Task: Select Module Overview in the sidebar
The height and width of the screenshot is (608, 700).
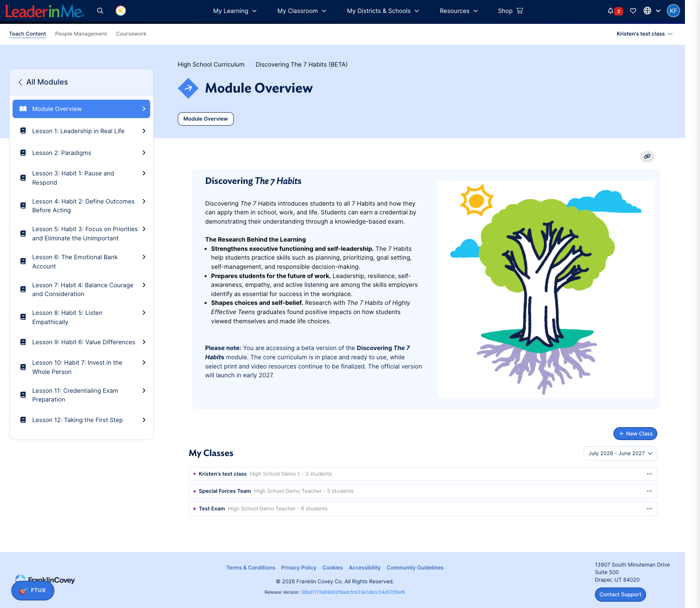Action: point(81,109)
